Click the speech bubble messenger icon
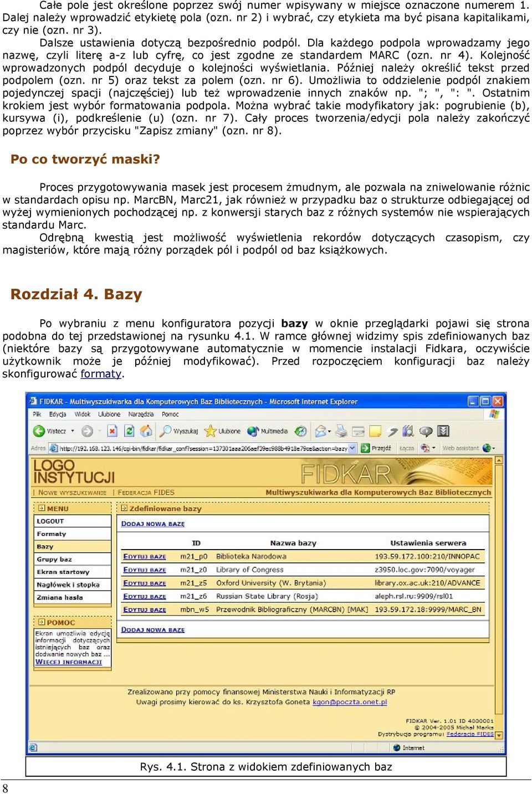The width and height of the screenshot is (532, 794). point(426,431)
